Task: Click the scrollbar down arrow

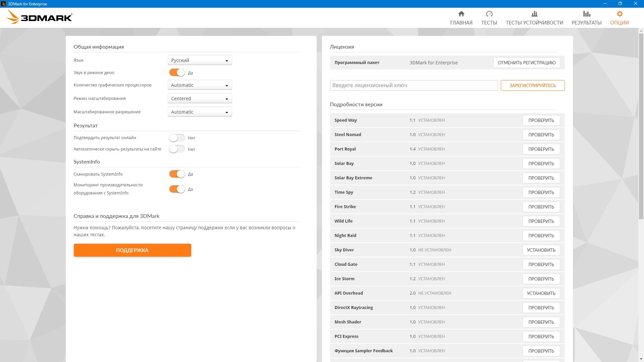Action: [641, 359]
